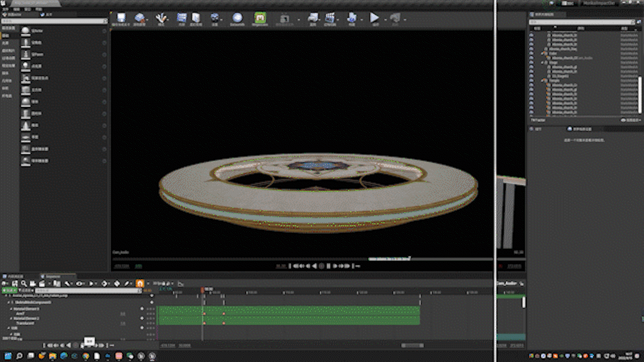644x362 pixels.
Task: Switch to Content Browser tab beside Sequencer
Action: (x=14, y=276)
